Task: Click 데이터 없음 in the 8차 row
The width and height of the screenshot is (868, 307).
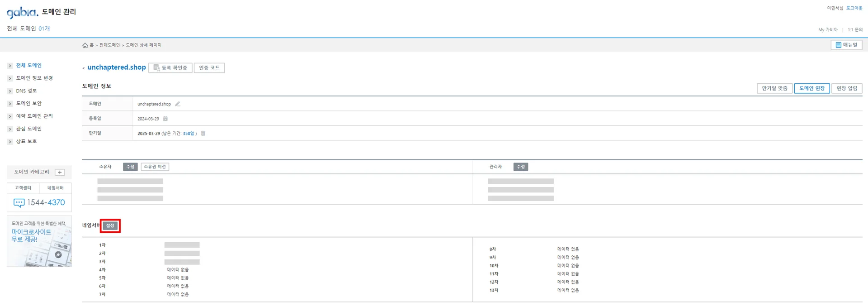Action: coord(568,249)
